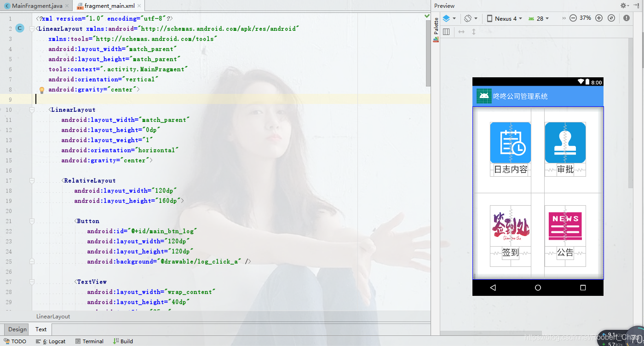Click the LinearLayout breadcrumb
The width and height of the screenshot is (644, 346).
53,316
